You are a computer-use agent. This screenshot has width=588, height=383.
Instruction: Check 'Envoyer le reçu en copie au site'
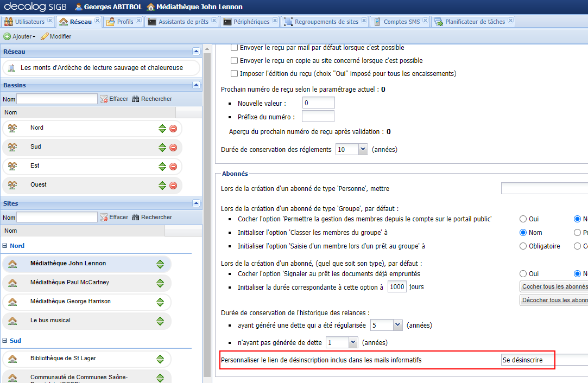coord(235,61)
